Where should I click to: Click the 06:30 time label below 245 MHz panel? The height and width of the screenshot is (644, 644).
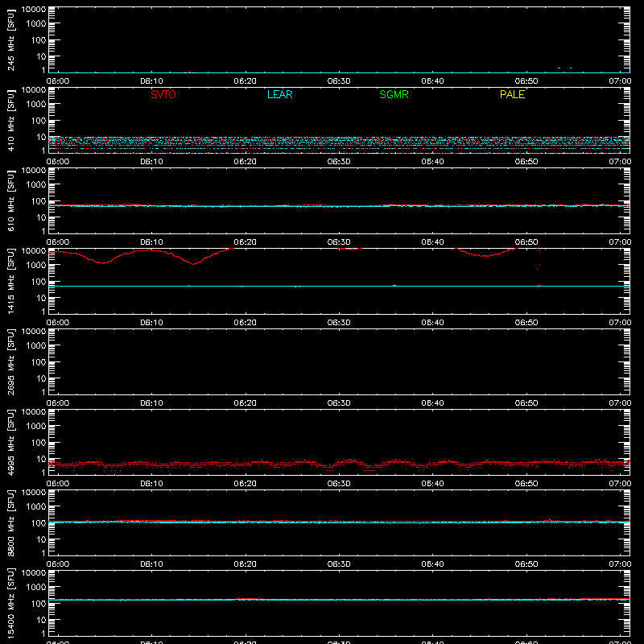339,81
